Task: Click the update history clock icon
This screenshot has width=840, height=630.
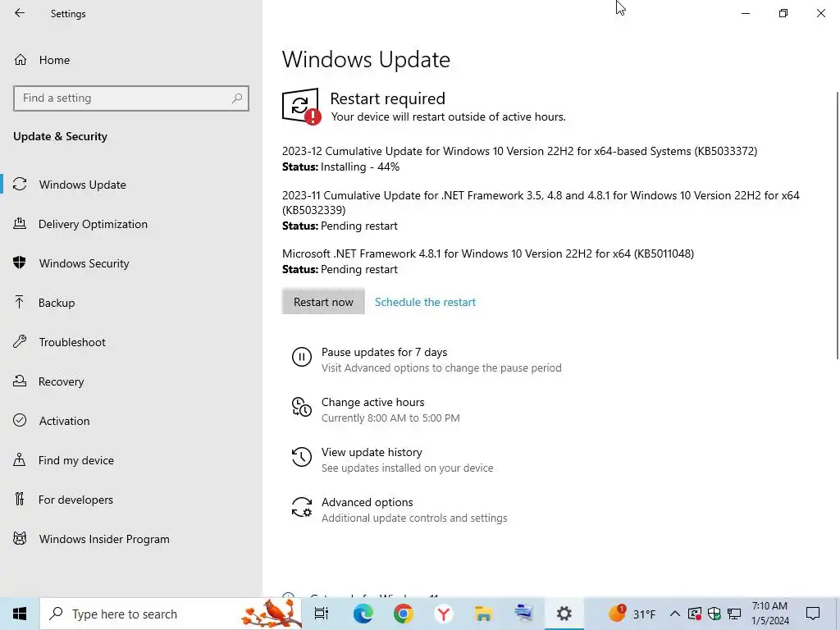Action: (302, 457)
